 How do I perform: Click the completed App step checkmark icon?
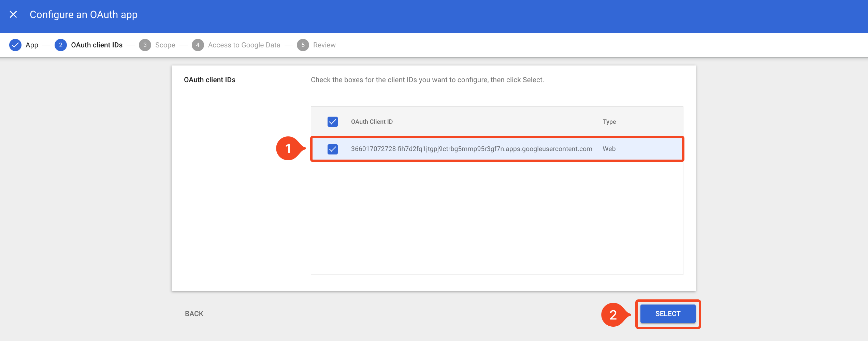(x=15, y=45)
